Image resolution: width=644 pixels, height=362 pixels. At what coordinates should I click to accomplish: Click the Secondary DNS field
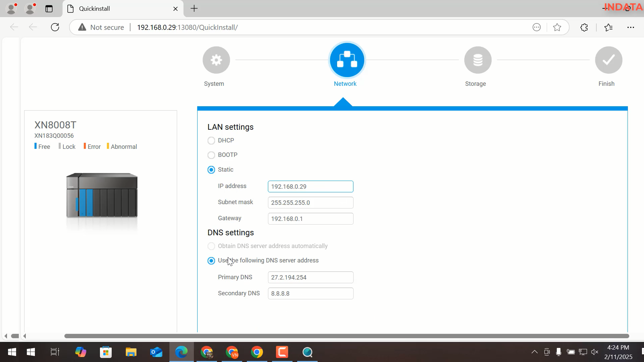click(311, 293)
